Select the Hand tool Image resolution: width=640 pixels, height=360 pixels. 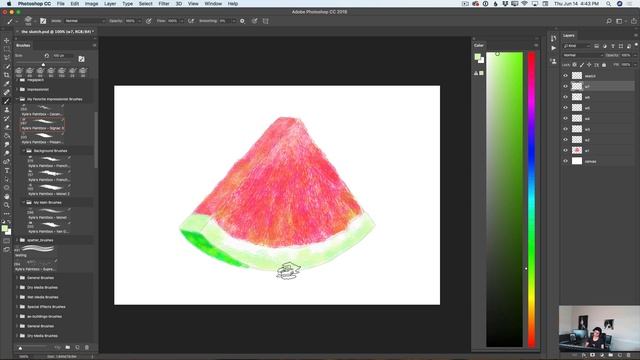tap(7, 196)
